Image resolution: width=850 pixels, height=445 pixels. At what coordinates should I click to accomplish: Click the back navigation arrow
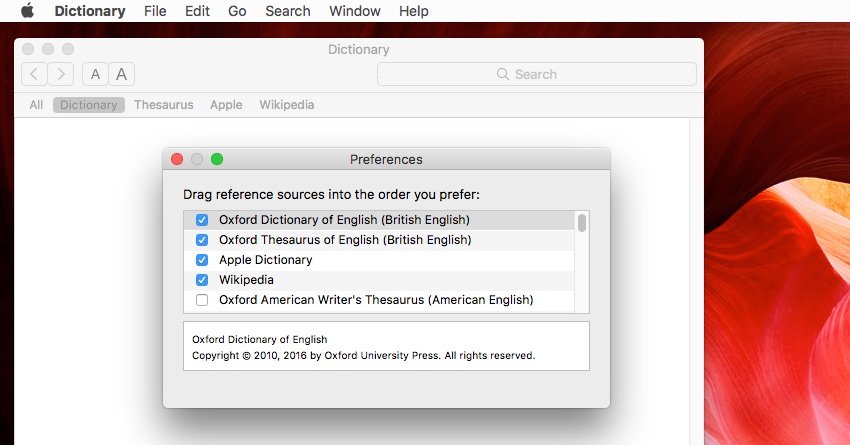pos(35,74)
